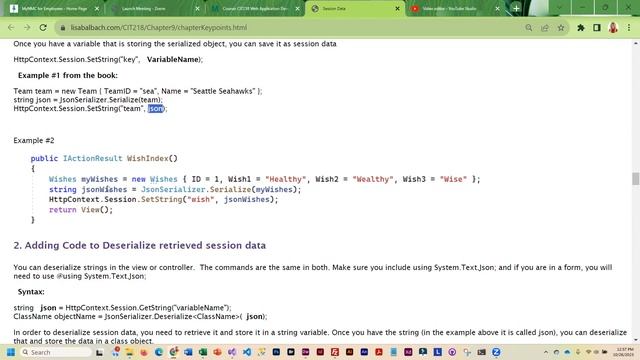
Task: Share this page using share icon
Action: click(545, 28)
